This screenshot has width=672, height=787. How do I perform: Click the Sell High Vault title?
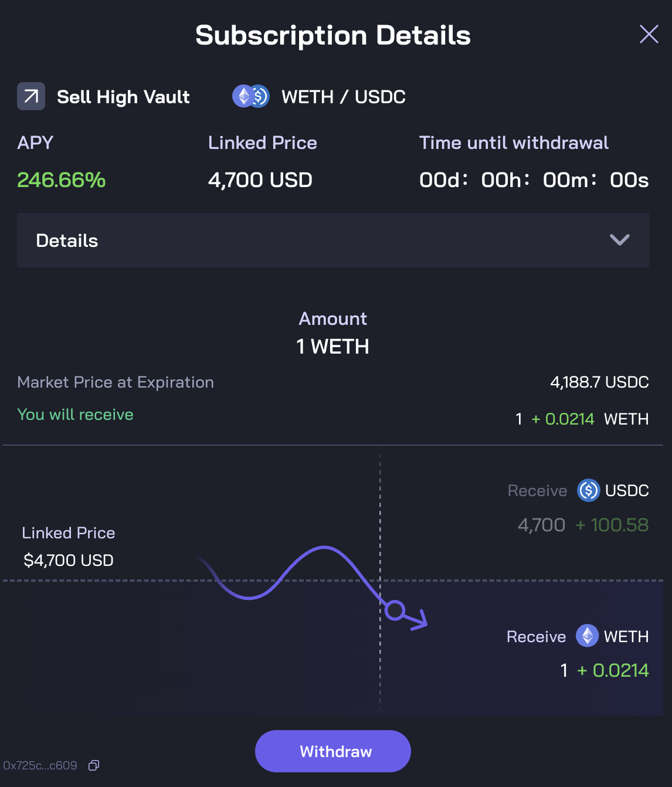[123, 97]
